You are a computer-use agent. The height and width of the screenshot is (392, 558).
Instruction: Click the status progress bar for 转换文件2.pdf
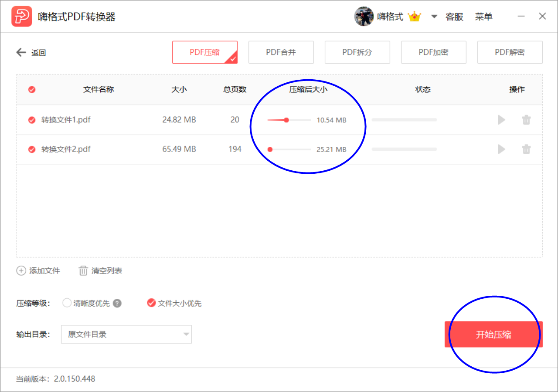(x=404, y=149)
